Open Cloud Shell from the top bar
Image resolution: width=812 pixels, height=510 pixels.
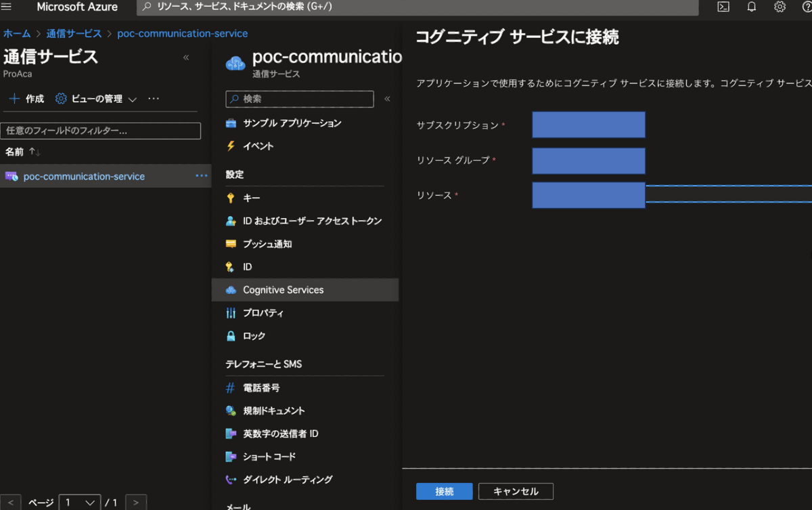coord(723,7)
